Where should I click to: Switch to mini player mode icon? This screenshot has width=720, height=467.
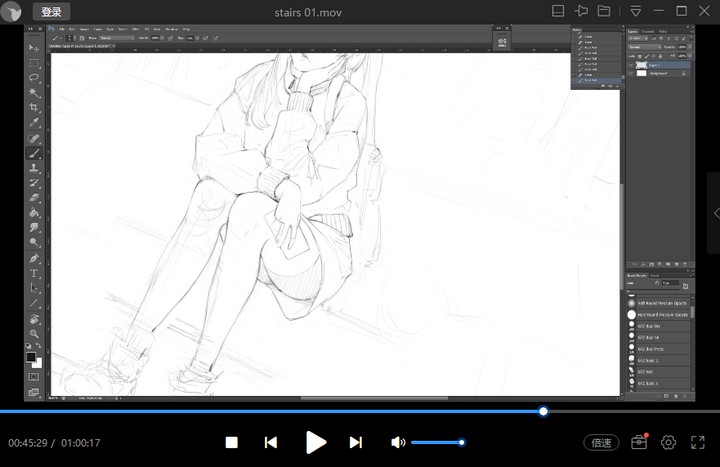(558, 11)
